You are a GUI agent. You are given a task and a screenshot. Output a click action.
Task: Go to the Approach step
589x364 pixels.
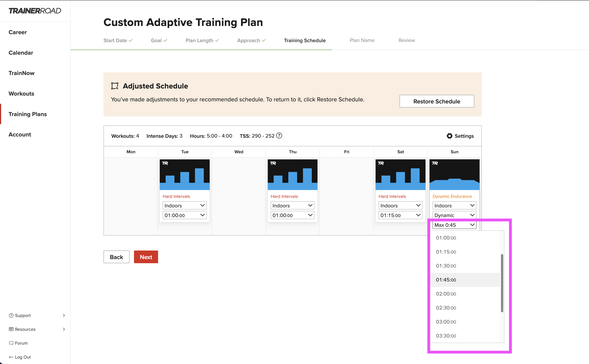pyautogui.click(x=251, y=41)
